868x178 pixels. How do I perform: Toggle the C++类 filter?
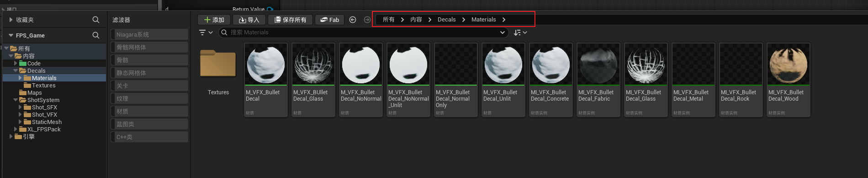pyautogui.click(x=149, y=137)
